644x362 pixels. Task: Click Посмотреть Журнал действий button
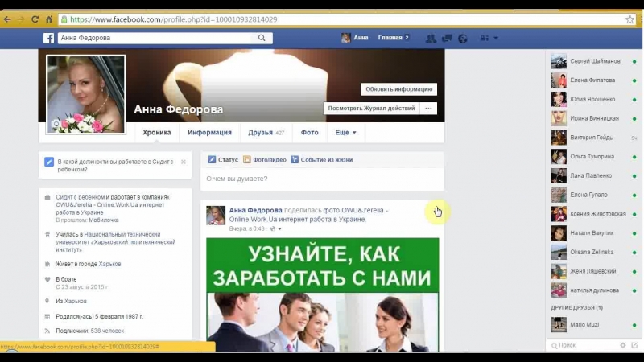click(371, 109)
